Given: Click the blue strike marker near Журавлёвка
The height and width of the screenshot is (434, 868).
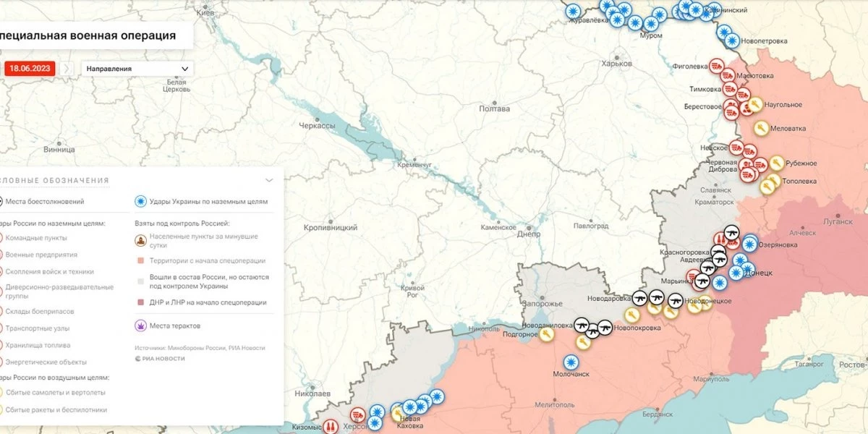Looking at the screenshot, I should (573, 11).
